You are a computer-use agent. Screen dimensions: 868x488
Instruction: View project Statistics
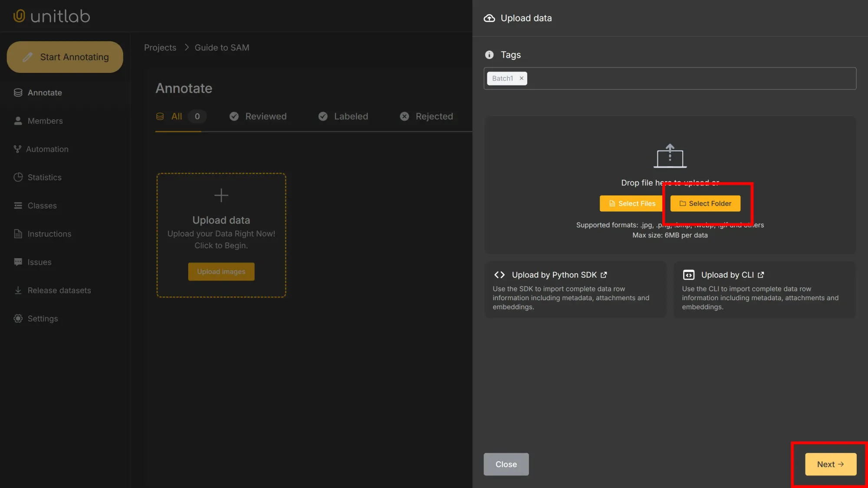(44, 177)
